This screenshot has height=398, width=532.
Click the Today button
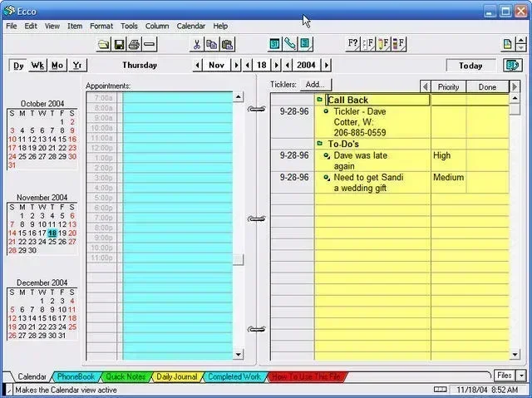(470, 66)
